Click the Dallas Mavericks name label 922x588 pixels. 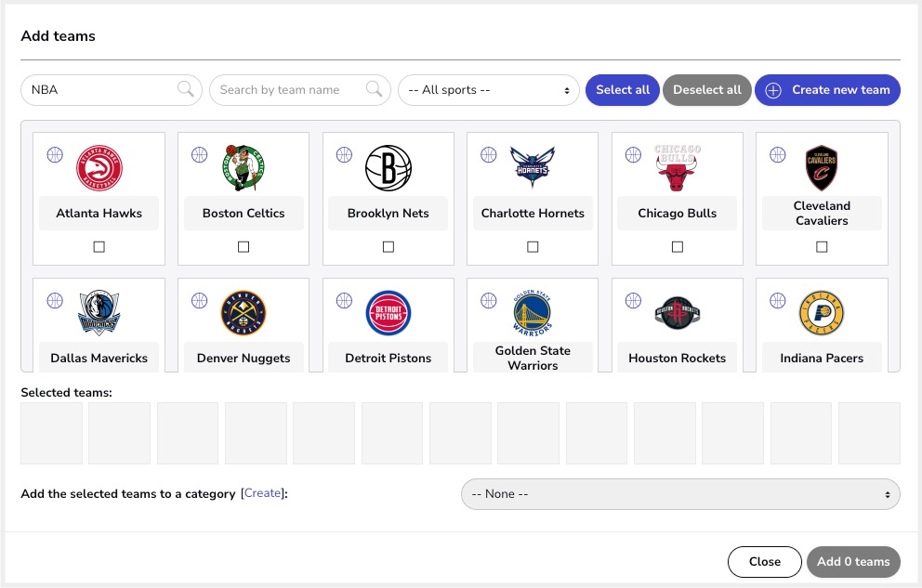click(x=99, y=358)
